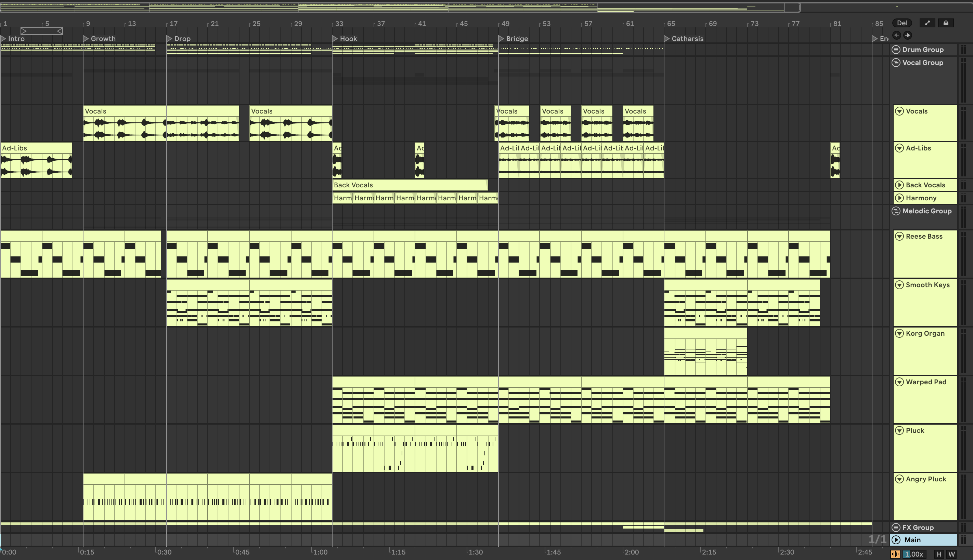Select the Vocal Group track name

[x=923, y=63]
